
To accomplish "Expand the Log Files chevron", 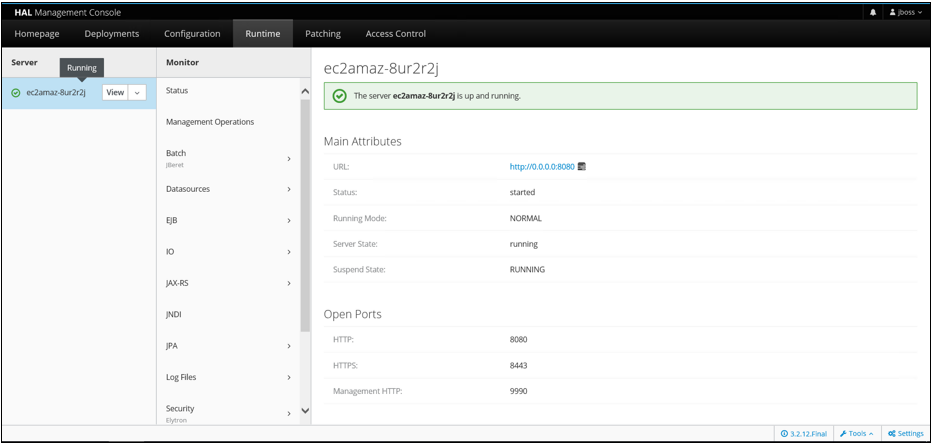I will click(289, 377).
